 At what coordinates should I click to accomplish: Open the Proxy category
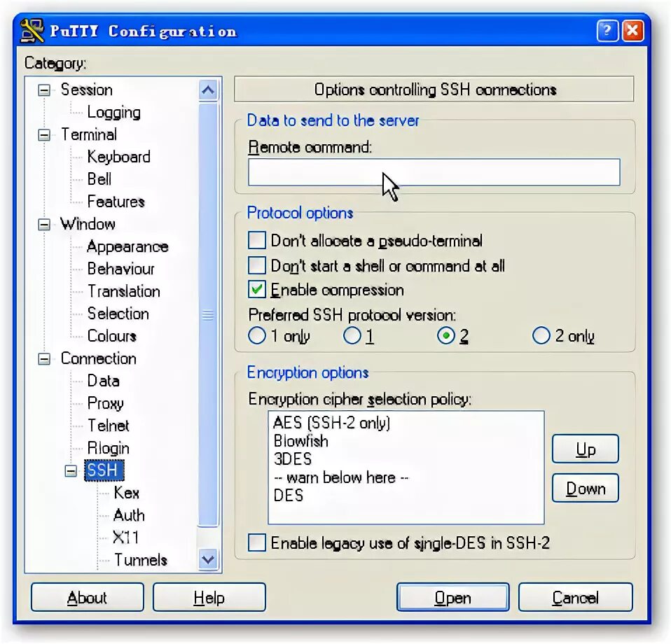coord(105,403)
